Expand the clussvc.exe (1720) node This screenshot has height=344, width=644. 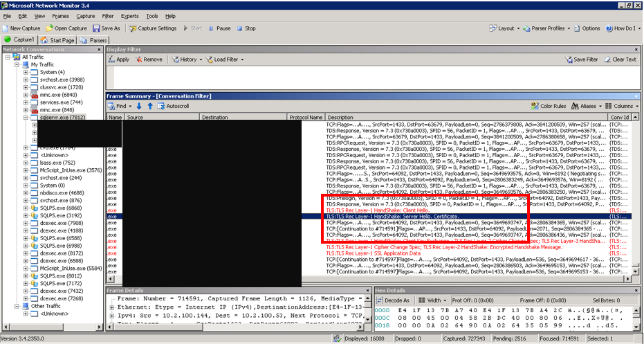(x=26, y=87)
